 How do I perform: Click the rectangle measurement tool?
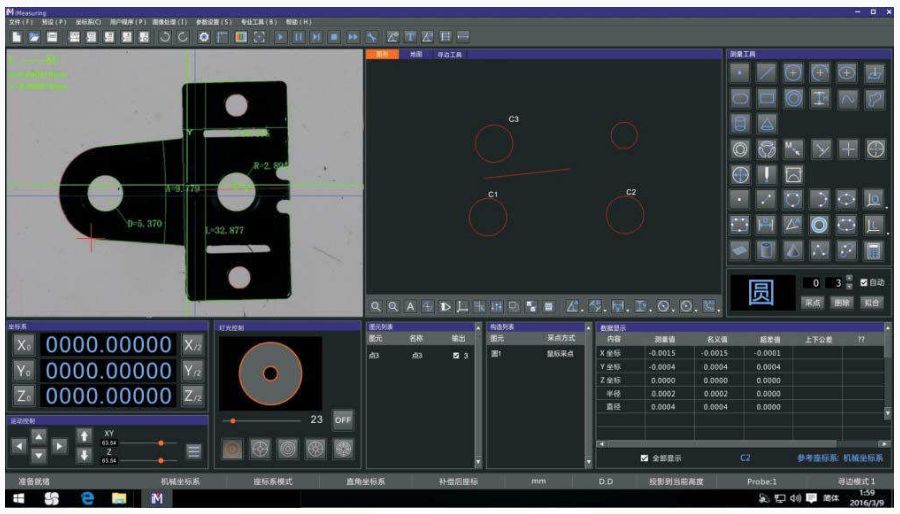point(766,98)
